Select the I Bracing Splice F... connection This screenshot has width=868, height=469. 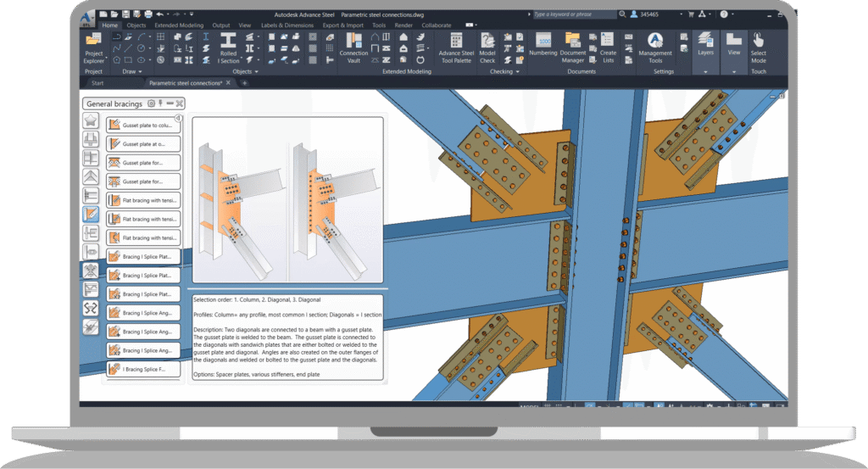143,369
